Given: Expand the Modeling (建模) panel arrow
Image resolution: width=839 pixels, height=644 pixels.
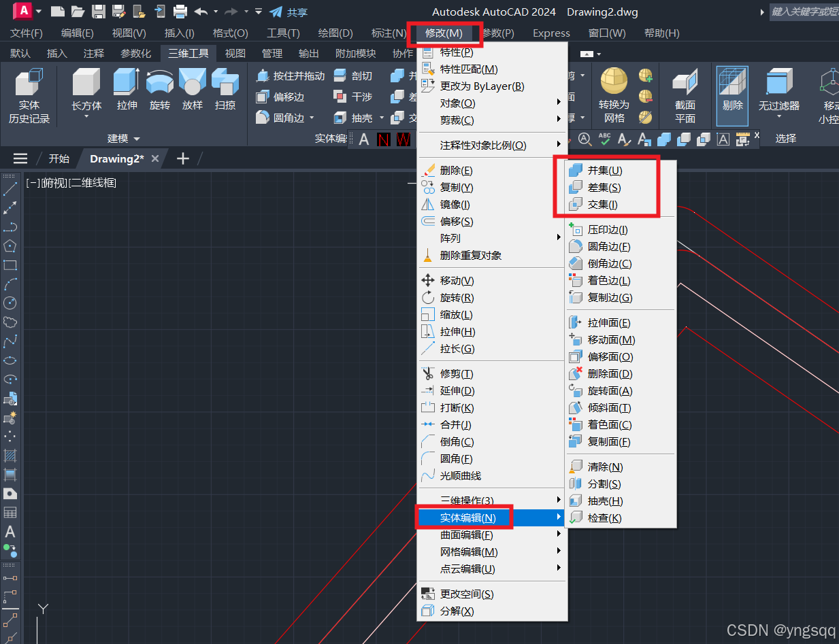Looking at the screenshot, I should 137,139.
